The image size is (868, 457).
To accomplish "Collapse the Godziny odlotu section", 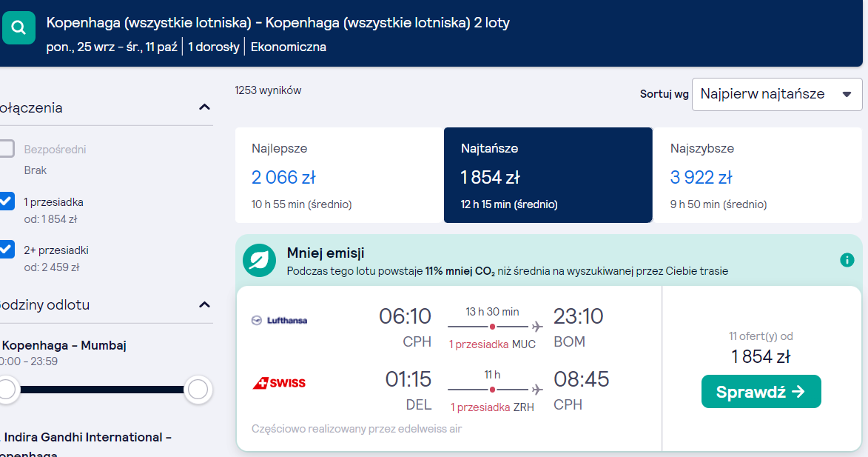I will pos(204,304).
